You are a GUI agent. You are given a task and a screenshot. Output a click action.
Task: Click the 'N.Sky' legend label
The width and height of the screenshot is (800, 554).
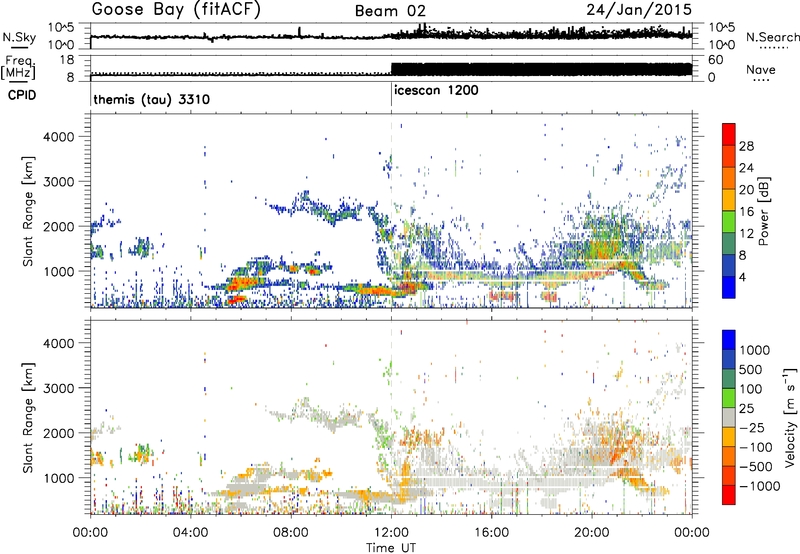point(19,37)
